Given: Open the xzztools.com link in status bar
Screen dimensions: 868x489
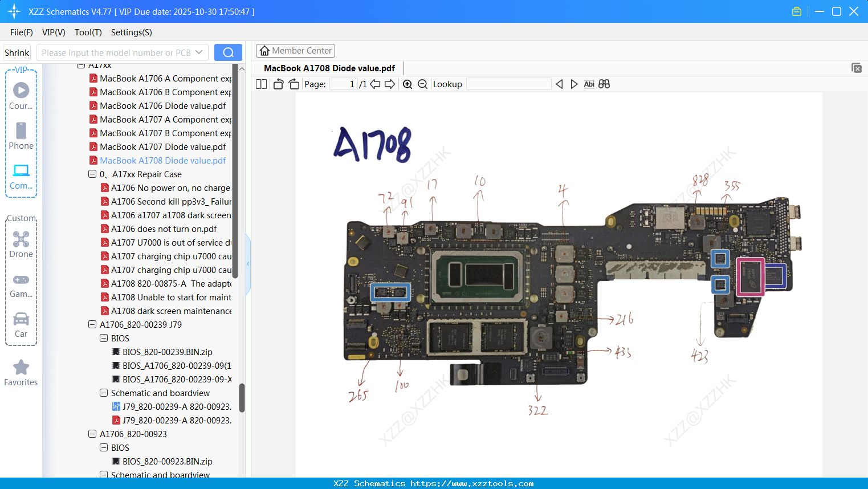Looking at the screenshot, I should 472,483.
